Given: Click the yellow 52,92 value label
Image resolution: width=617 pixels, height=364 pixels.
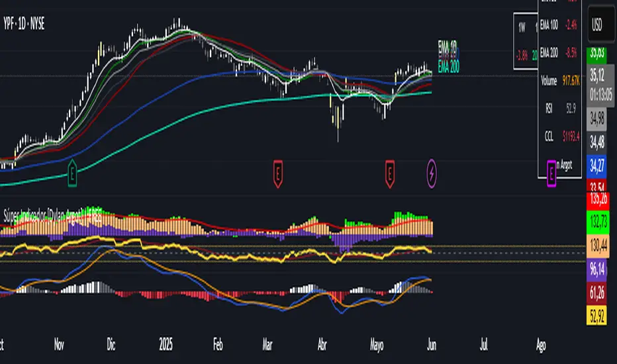Looking at the screenshot, I should click(x=597, y=316).
